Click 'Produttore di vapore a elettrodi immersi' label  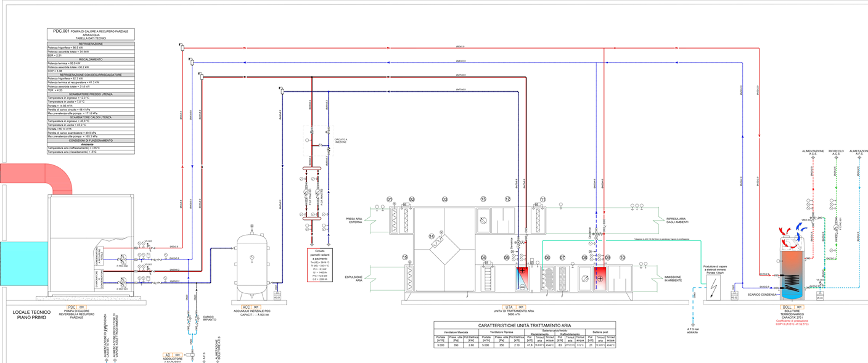[716, 269]
